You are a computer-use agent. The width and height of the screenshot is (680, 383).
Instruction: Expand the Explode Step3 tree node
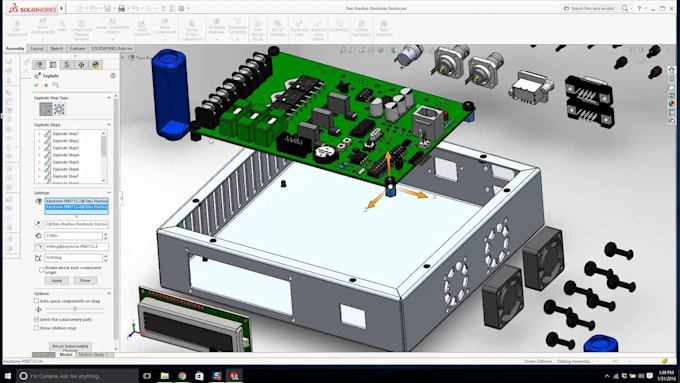(x=39, y=148)
